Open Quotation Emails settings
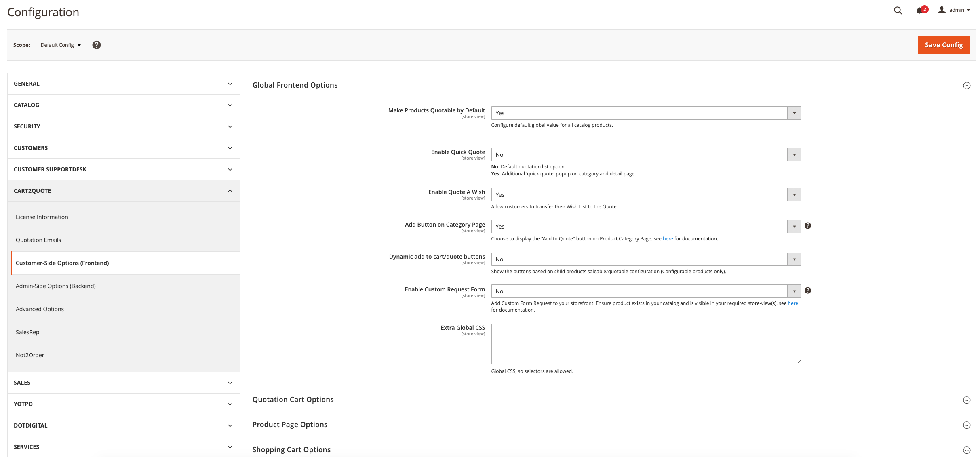This screenshot has width=980, height=457. 38,240
